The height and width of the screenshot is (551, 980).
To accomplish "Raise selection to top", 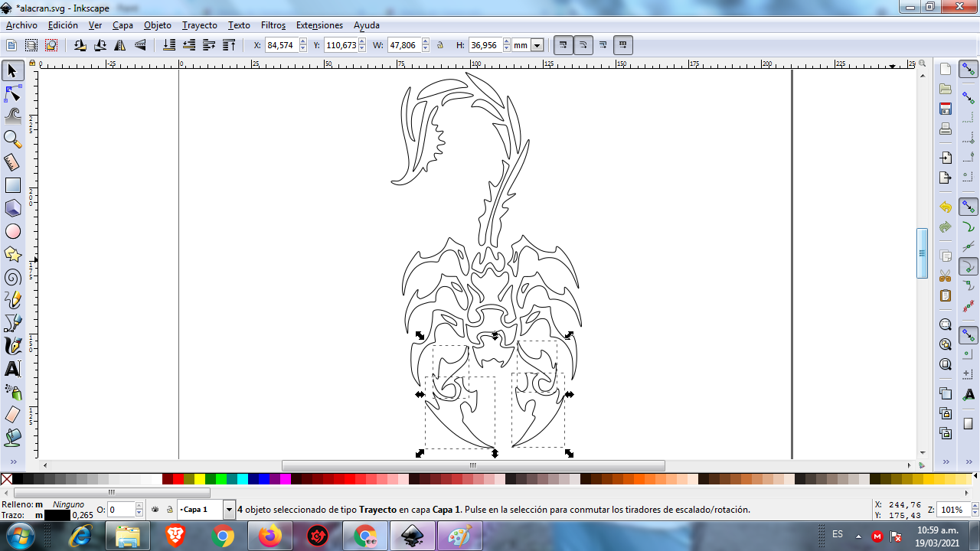I will 229,45.
